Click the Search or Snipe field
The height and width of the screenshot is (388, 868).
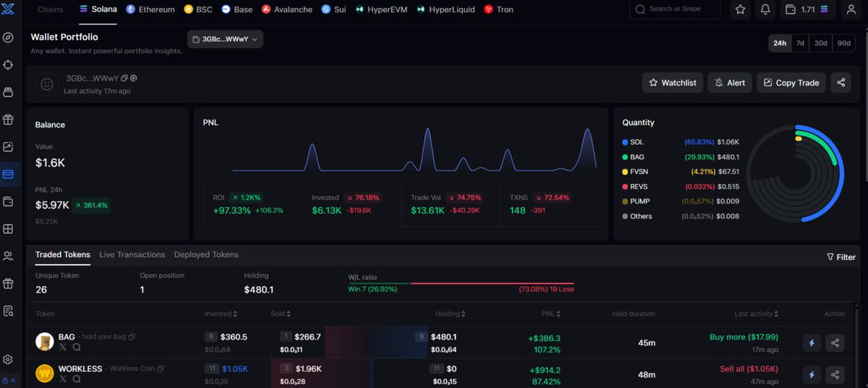676,9
